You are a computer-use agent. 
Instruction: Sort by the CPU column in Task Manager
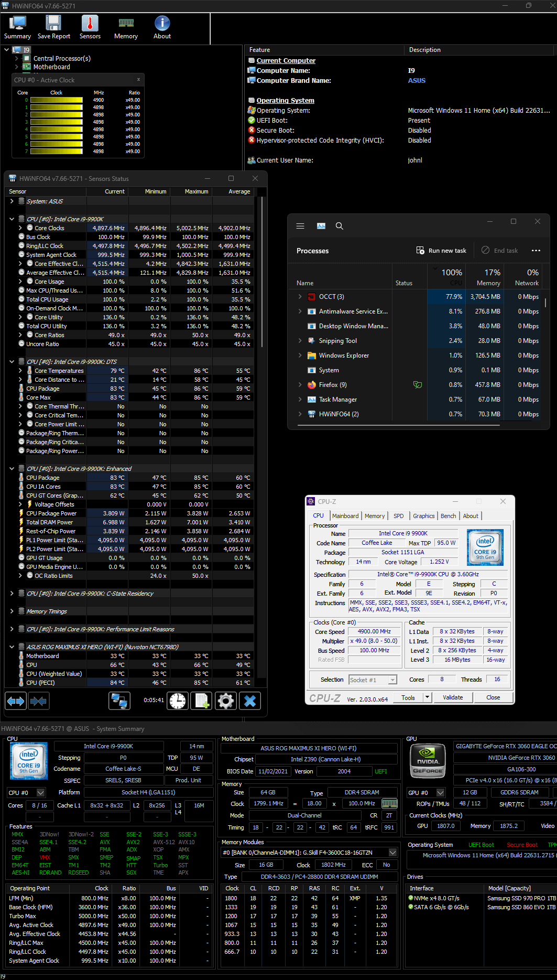[x=447, y=277]
